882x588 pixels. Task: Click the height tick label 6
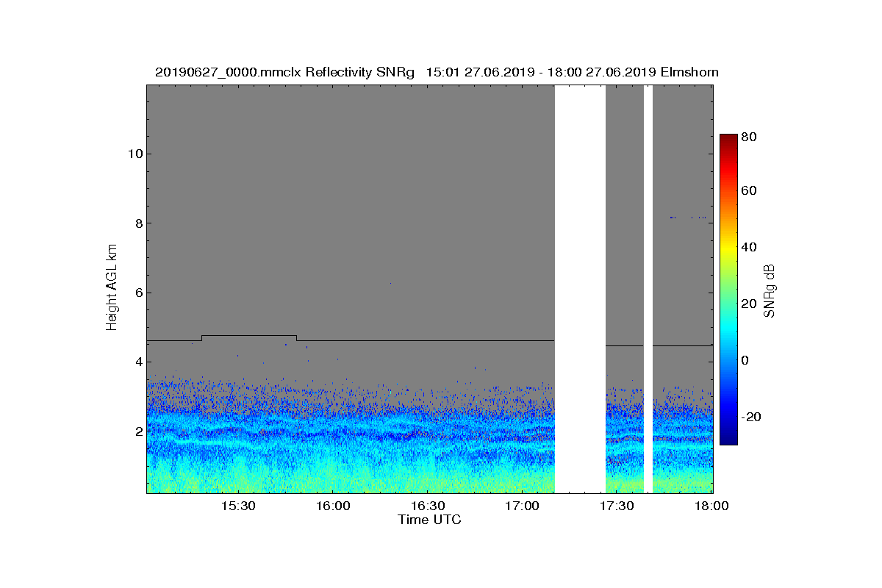(x=137, y=293)
